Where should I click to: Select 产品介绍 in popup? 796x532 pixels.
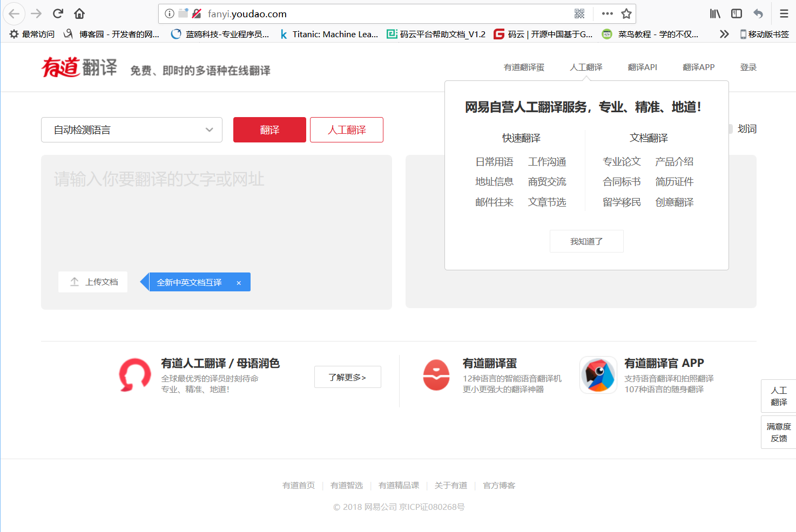coord(674,162)
